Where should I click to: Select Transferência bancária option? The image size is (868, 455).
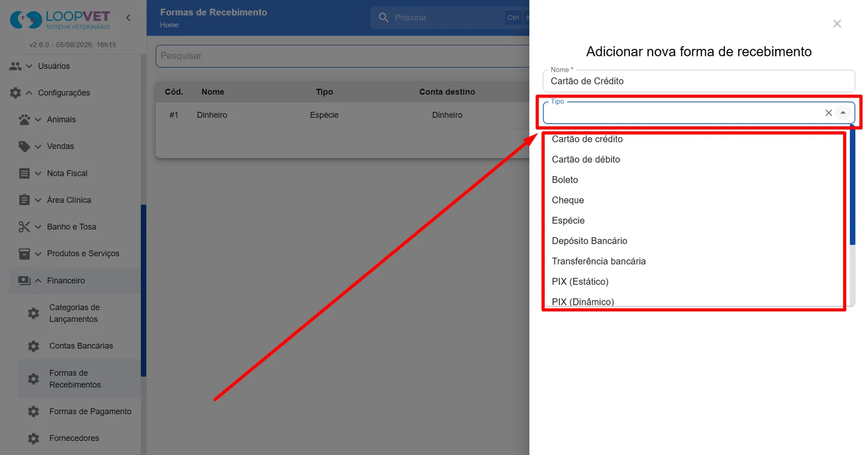[x=697, y=261]
